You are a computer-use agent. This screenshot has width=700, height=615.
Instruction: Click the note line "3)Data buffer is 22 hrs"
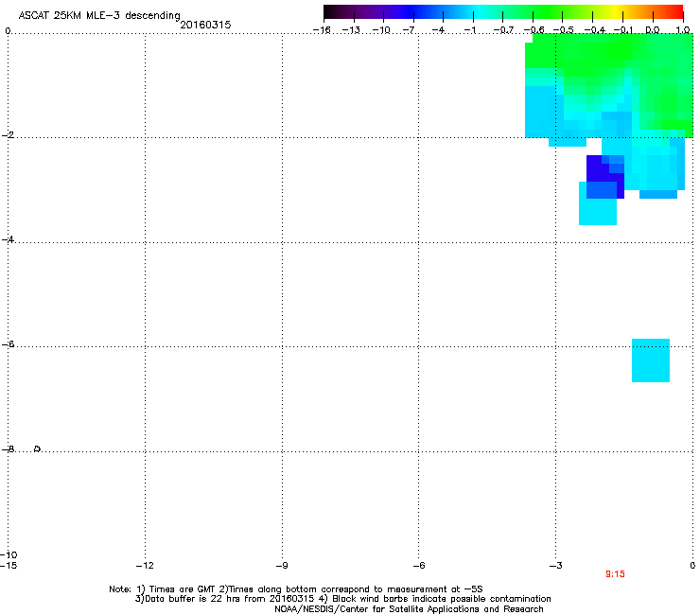coord(342,599)
